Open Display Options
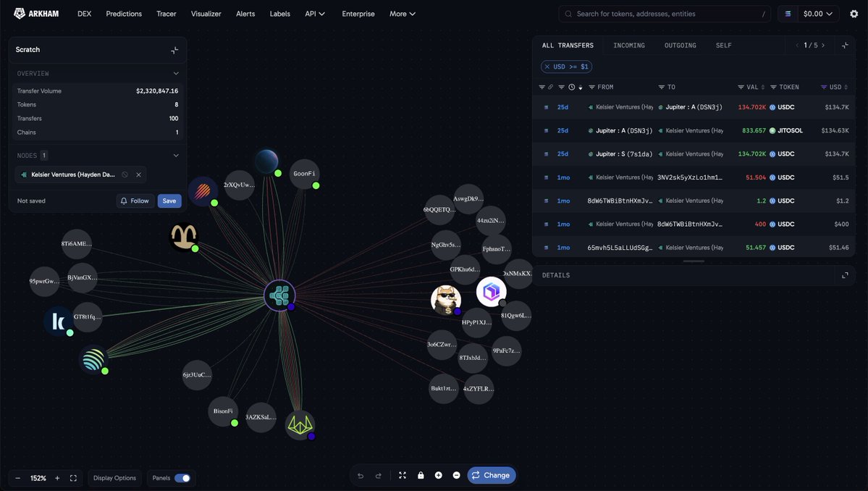 pyautogui.click(x=114, y=478)
